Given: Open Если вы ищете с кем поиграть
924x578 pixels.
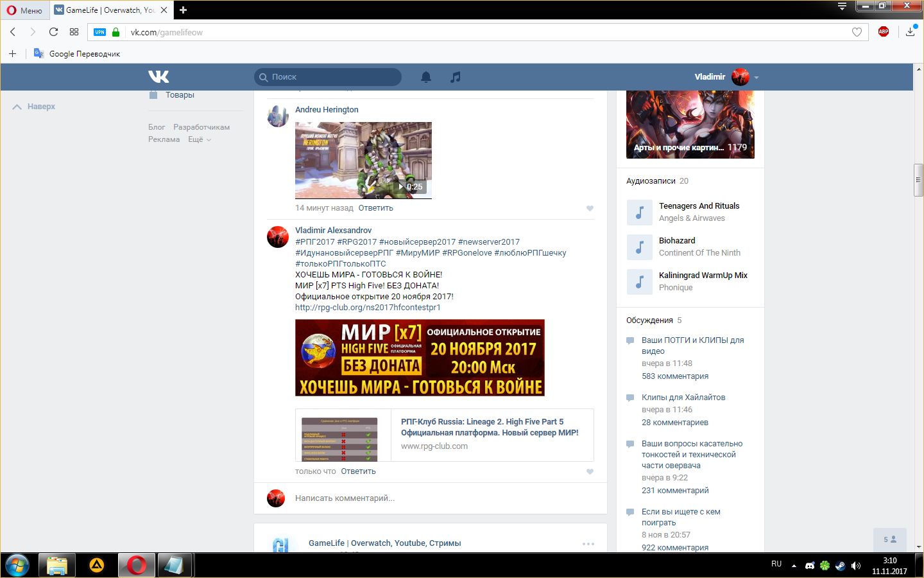Looking at the screenshot, I should tap(681, 517).
